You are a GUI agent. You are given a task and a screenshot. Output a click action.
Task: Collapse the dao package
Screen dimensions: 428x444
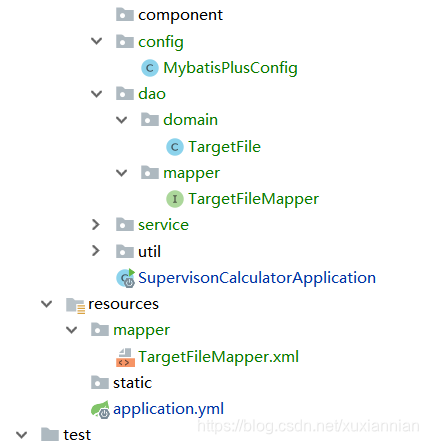96,94
